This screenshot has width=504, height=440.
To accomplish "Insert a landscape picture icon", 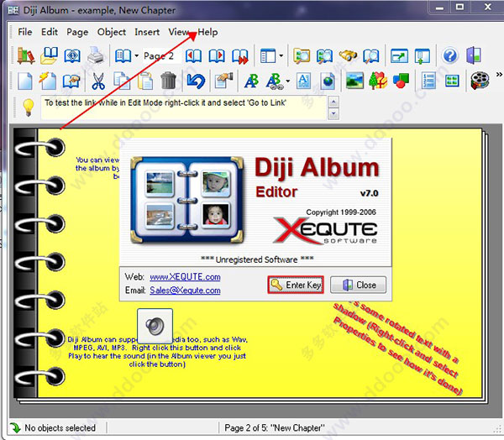I will click(354, 81).
